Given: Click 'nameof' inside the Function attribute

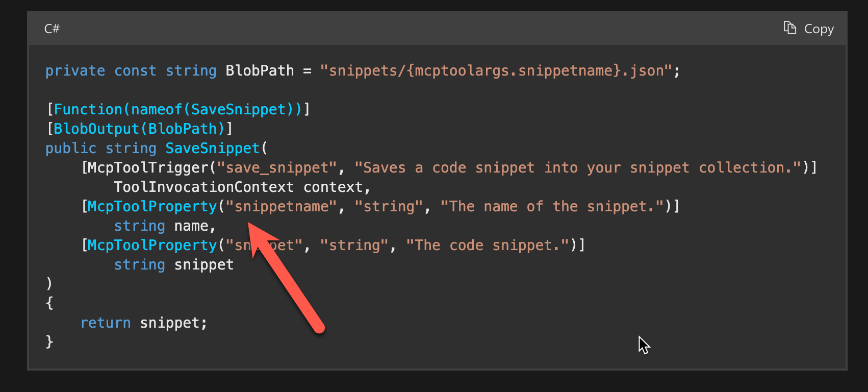Looking at the screenshot, I should pyautogui.click(x=157, y=109).
